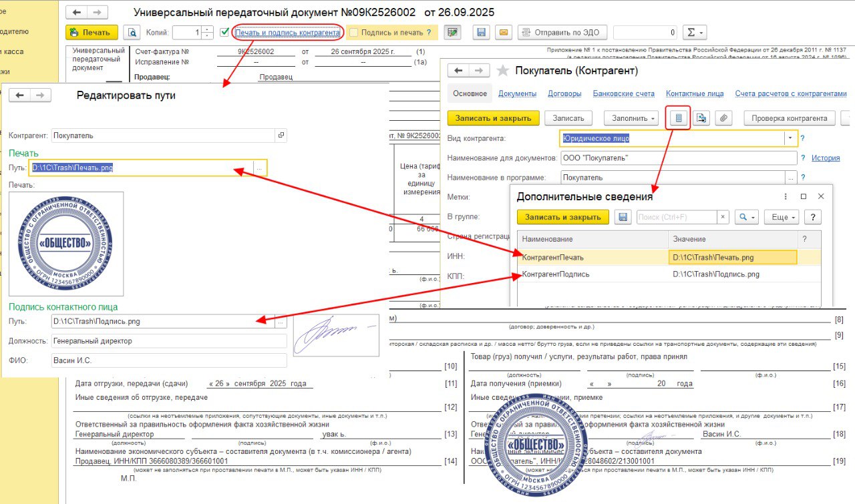Click the save diskette icon in document toolbar
This screenshot has width=855, height=504.
[480, 32]
